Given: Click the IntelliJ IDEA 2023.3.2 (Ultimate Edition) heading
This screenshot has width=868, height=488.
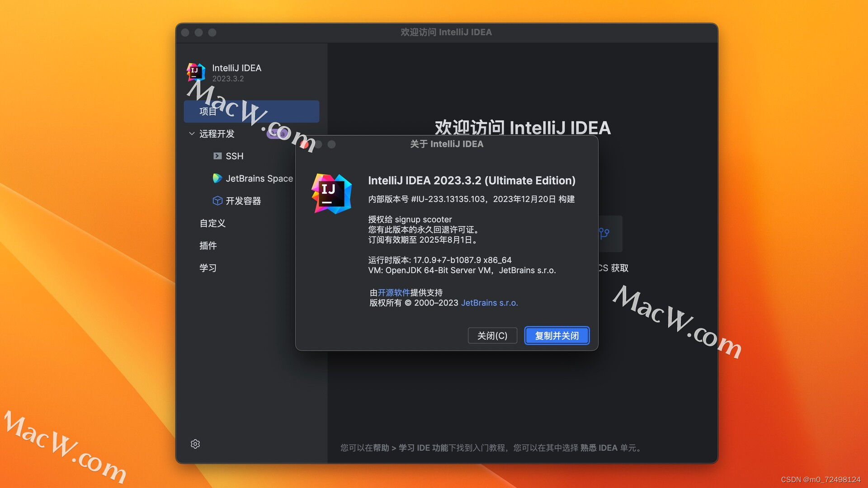Looking at the screenshot, I should (x=472, y=180).
